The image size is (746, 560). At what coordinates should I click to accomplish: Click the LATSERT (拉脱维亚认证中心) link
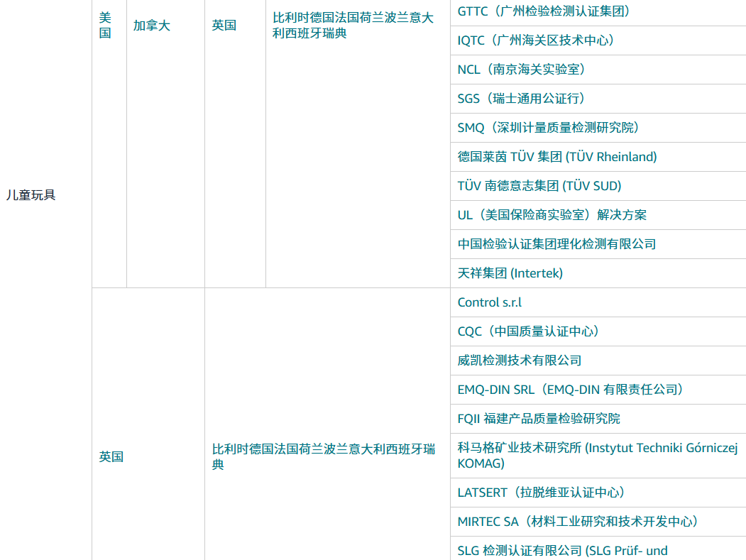click(x=541, y=493)
